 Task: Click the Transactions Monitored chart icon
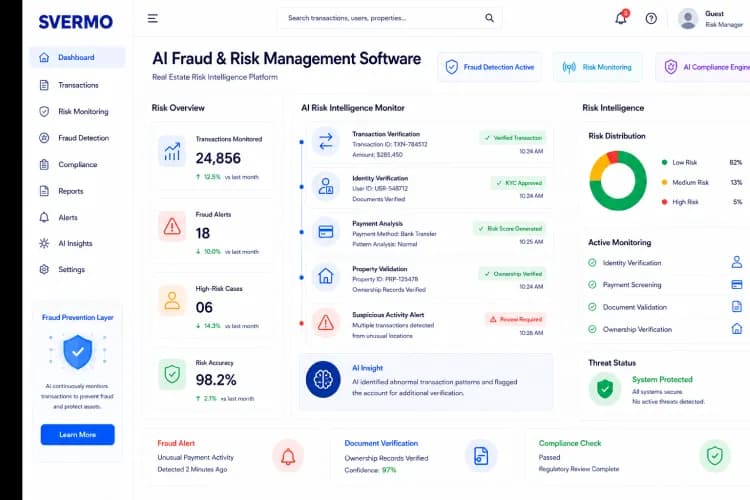[172, 151]
